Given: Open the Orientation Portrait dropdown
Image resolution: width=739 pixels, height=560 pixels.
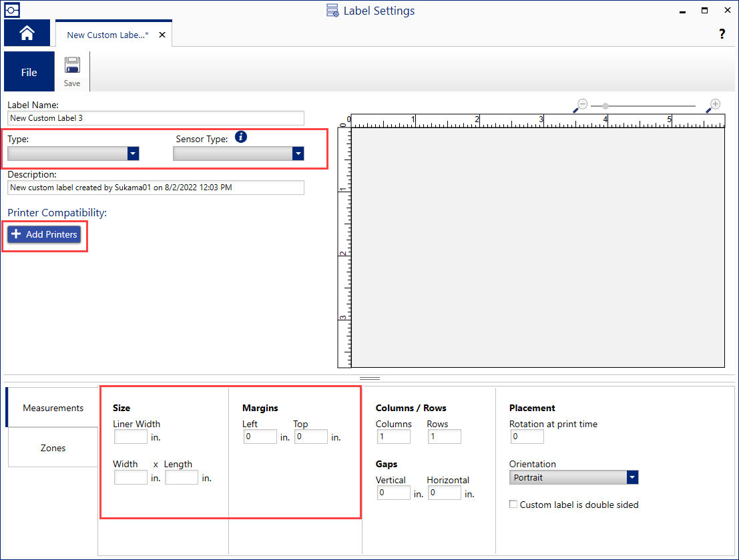Looking at the screenshot, I should [x=632, y=478].
